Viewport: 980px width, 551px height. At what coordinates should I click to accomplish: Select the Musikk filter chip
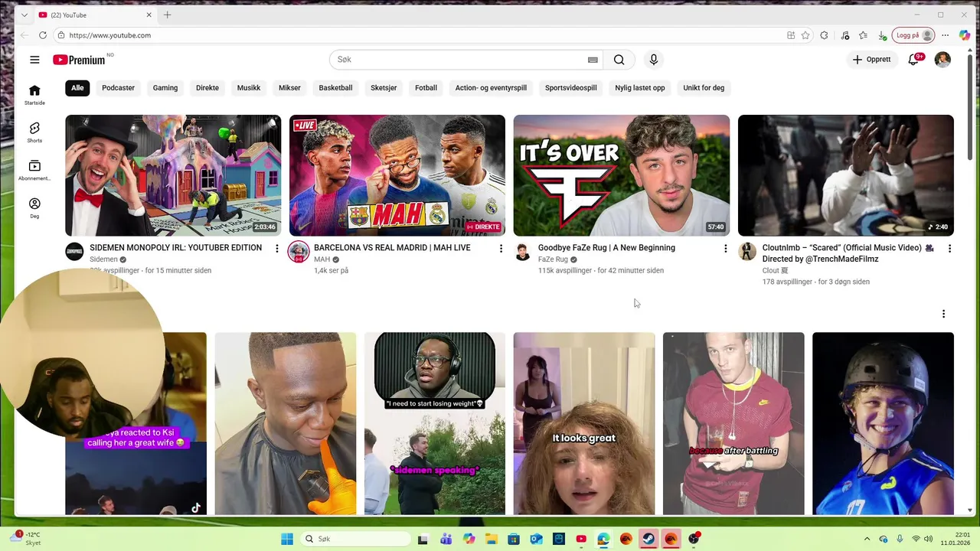(249, 88)
